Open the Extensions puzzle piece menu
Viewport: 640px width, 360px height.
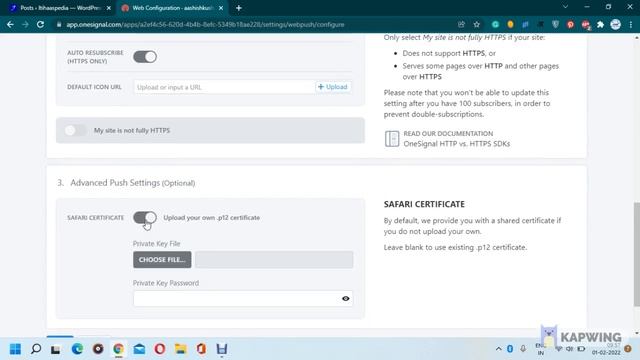click(600, 24)
